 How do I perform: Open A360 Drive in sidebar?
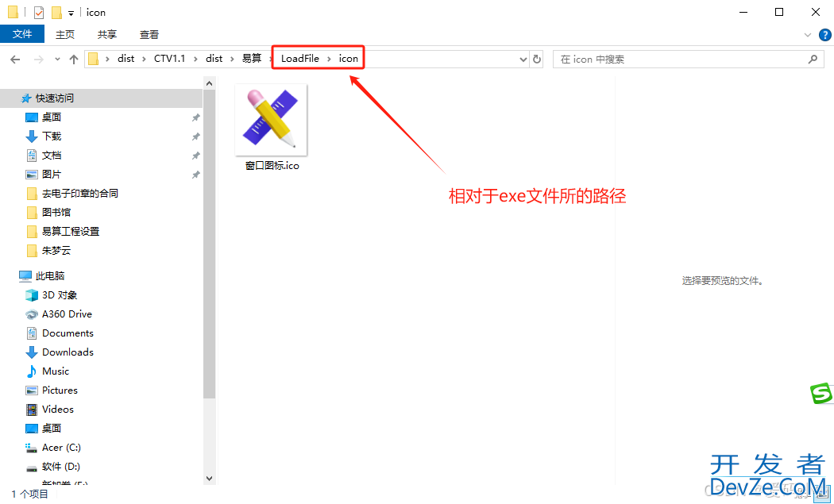67,314
